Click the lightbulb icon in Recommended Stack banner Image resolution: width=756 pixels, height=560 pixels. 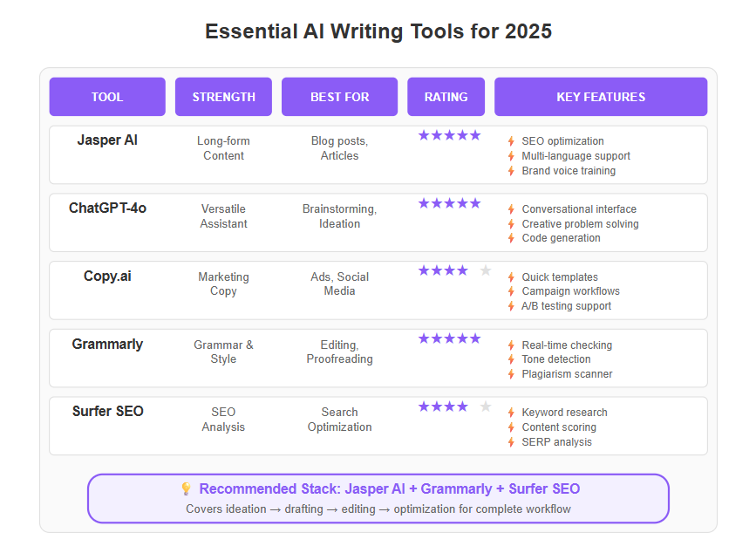coord(186,488)
